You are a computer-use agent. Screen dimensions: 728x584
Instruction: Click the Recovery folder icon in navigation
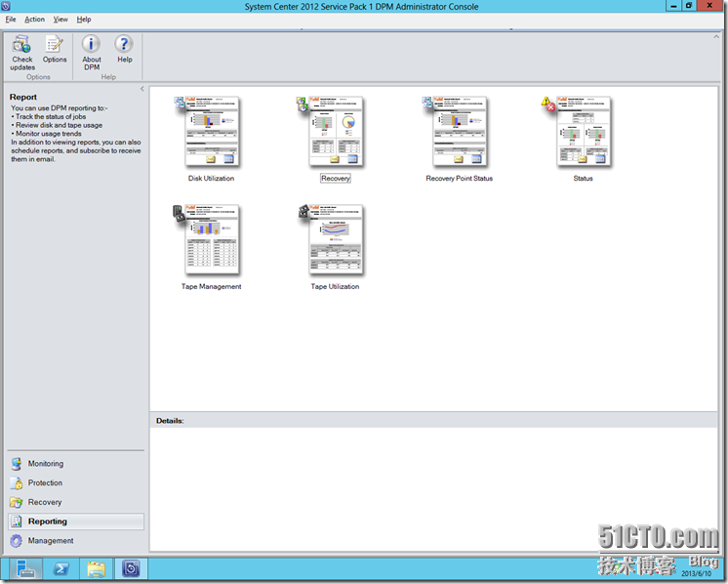pos(17,502)
